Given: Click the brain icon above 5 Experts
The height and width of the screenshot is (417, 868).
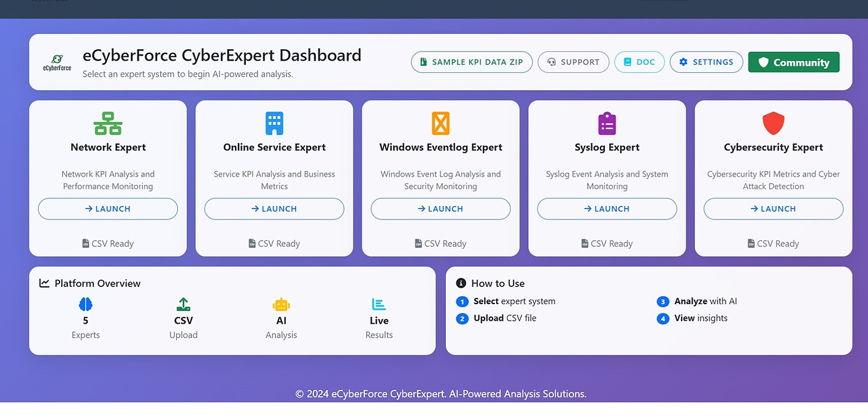Looking at the screenshot, I should click(85, 304).
